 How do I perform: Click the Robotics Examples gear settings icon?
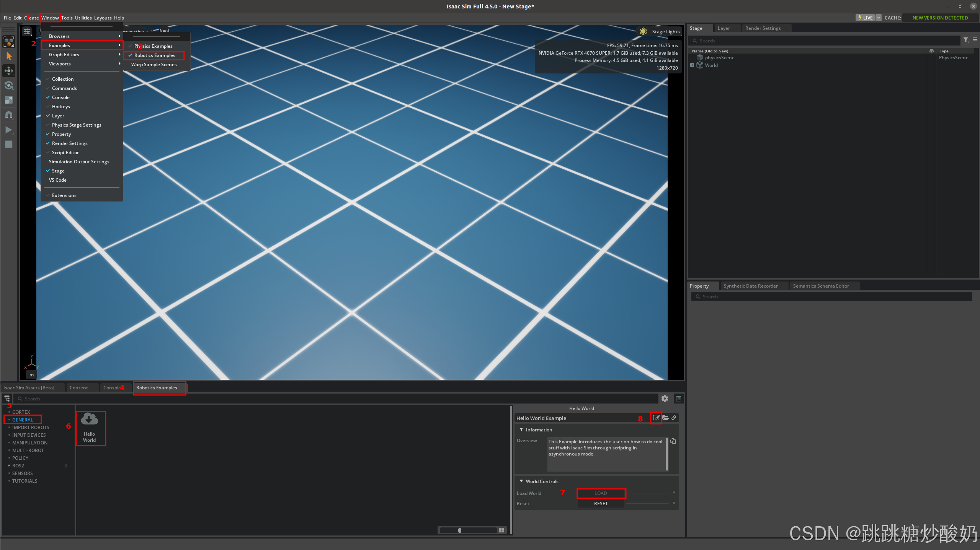tap(665, 399)
